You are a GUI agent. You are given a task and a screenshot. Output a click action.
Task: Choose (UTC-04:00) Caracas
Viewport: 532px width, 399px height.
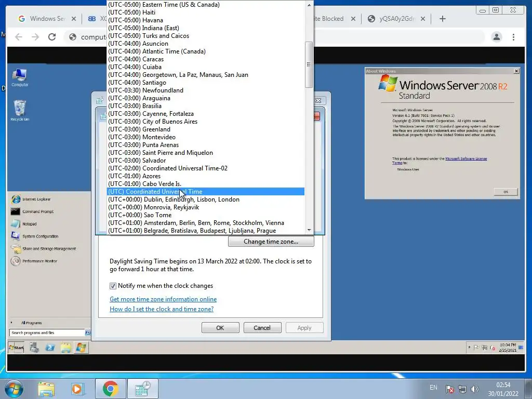(x=206, y=59)
